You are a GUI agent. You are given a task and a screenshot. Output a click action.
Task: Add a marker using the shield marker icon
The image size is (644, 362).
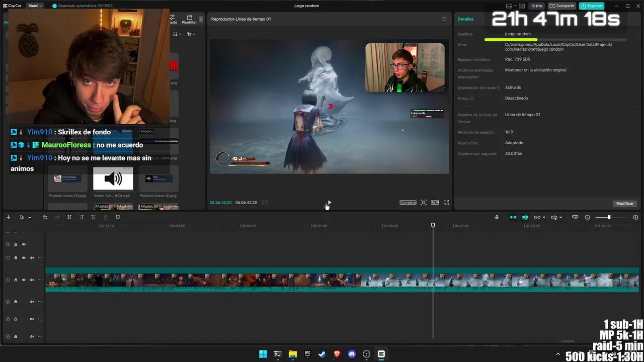point(118,217)
